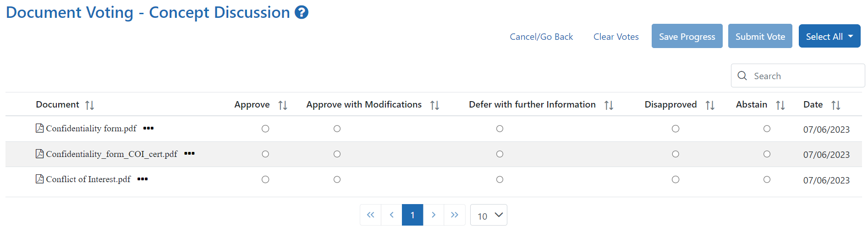Open more options for Conflict of Interest.pdf
This screenshot has height=232, width=868.
click(143, 179)
